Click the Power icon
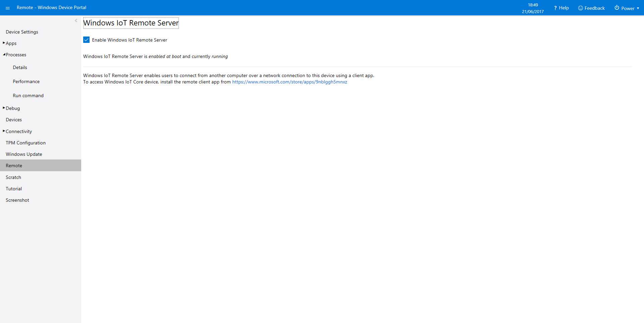 click(x=617, y=7)
